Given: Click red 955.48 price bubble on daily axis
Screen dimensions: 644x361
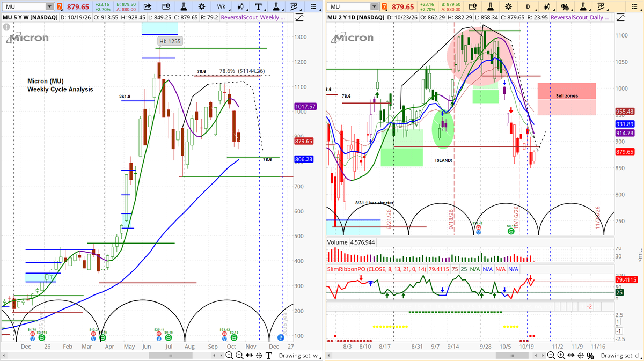Looking at the screenshot, I should 625,112.
